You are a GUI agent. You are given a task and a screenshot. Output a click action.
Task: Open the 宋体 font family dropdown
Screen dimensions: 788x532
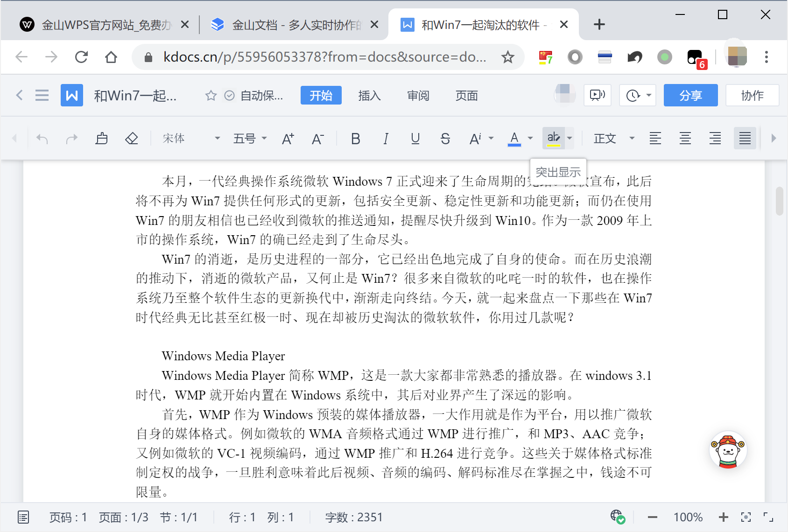click(191, 139)
